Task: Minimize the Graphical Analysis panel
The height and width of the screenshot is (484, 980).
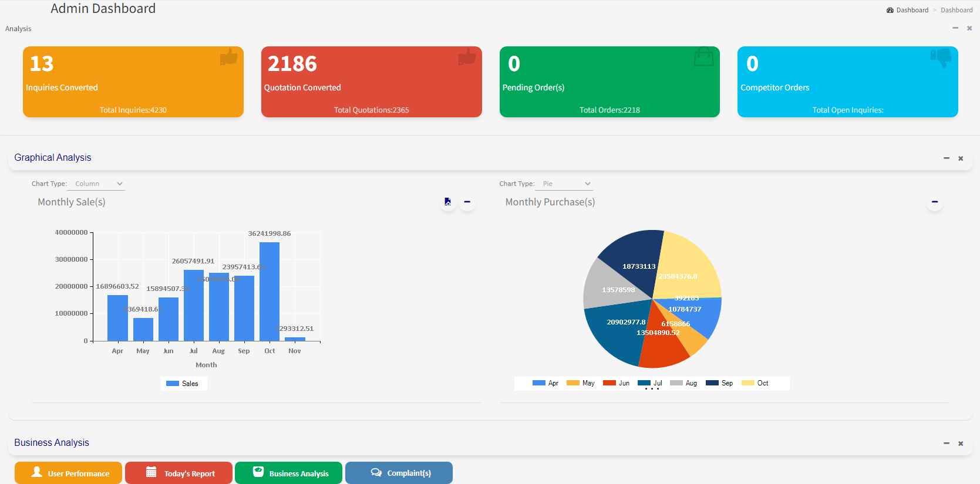Action: pos(946,158)
